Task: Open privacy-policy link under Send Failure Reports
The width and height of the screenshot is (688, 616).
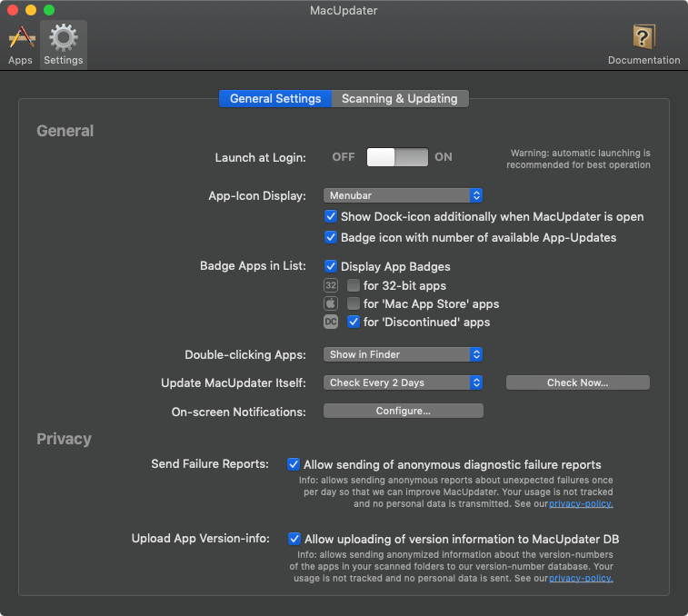Action: pos(581,503)
